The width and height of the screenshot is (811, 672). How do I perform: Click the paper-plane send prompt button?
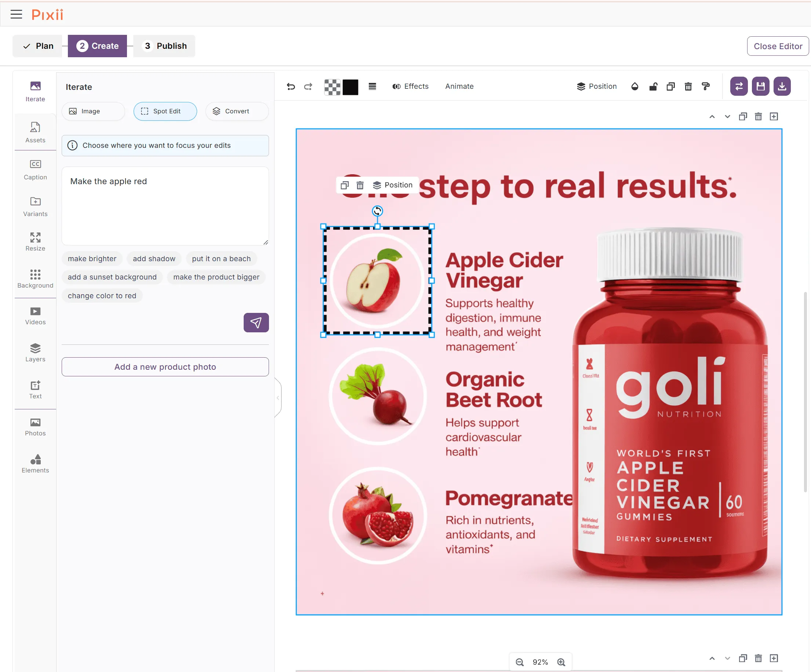point(256,322)
